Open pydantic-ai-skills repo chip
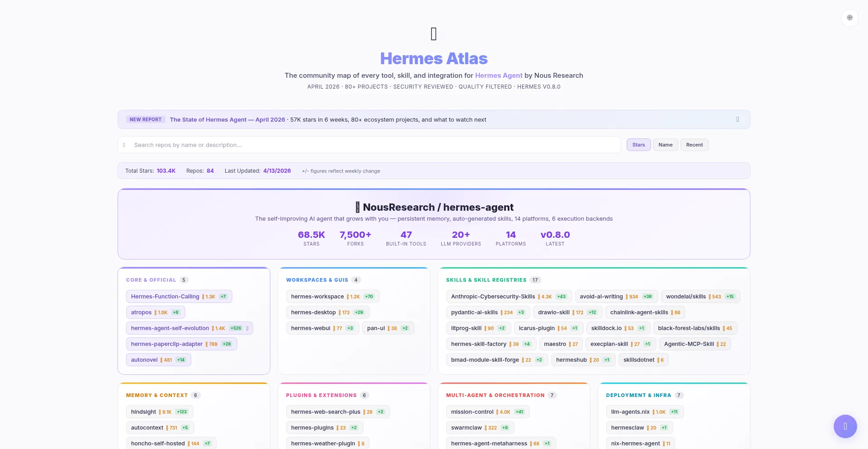Viewport: 868px width, 449px height. [x=489, y=312]
